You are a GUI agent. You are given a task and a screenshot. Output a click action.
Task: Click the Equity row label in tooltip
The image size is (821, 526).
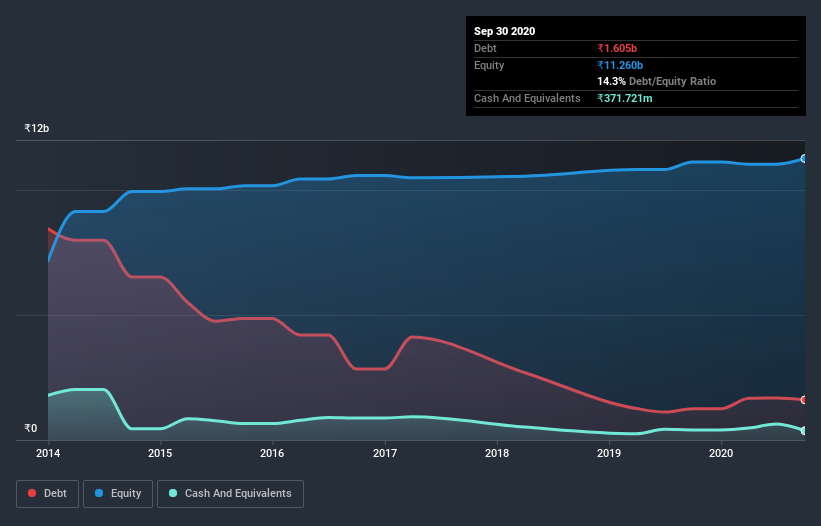tap(489, 65)
